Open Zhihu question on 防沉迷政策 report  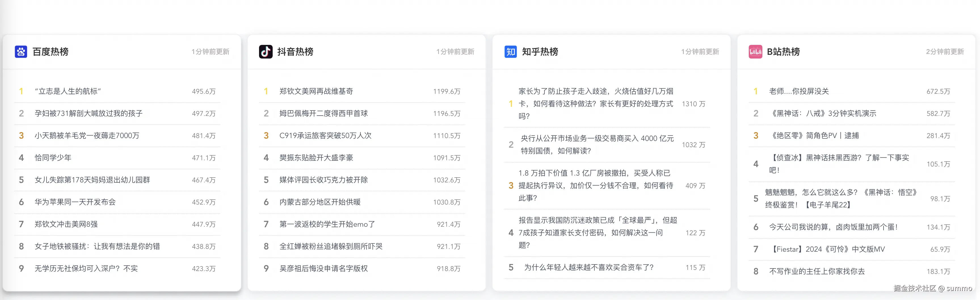[598, 233]
